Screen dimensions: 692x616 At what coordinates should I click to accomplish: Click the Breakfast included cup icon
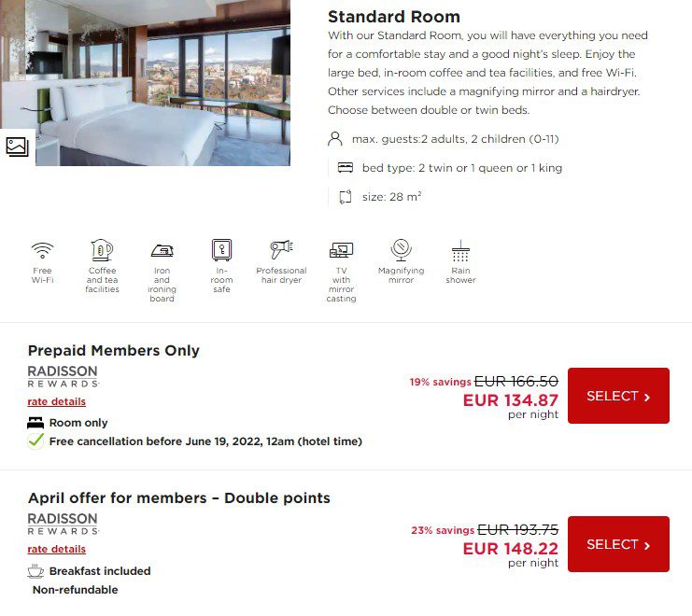click(x=35, y=571)
